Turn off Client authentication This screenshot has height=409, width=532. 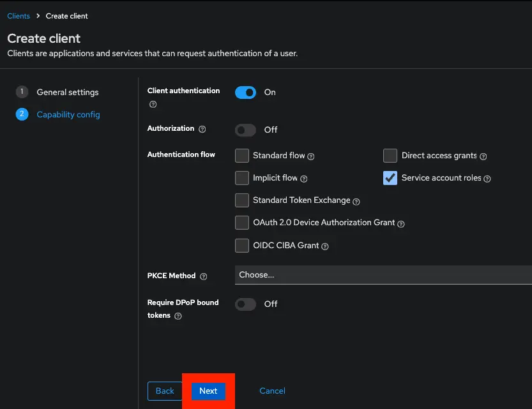[245, 92]
